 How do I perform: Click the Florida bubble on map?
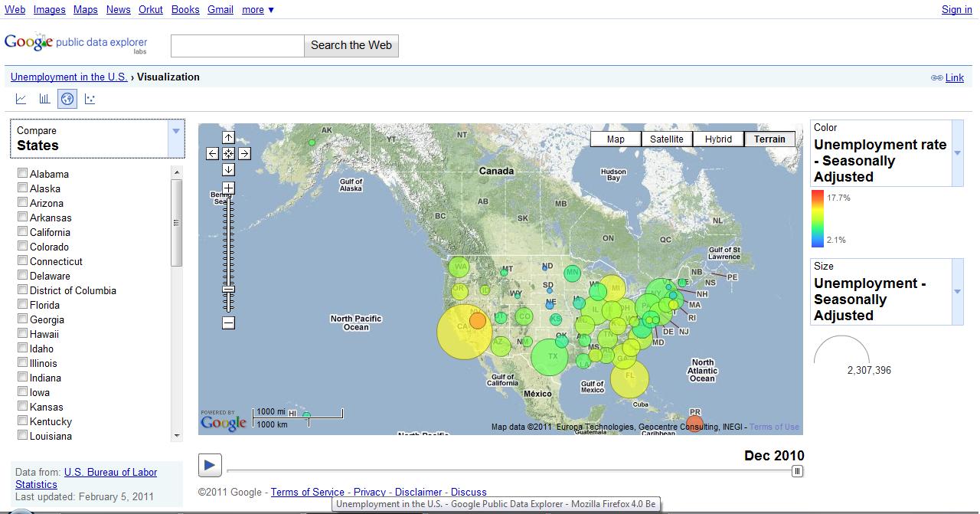click(629, 378)
